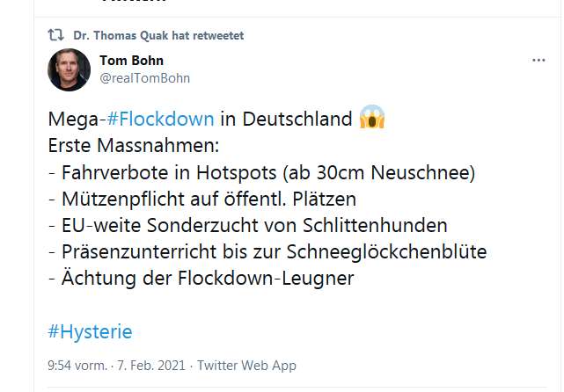
Task: Click the EU-weite Sonderzucht von Schlittenhunden line
Action: coord(248,226)
